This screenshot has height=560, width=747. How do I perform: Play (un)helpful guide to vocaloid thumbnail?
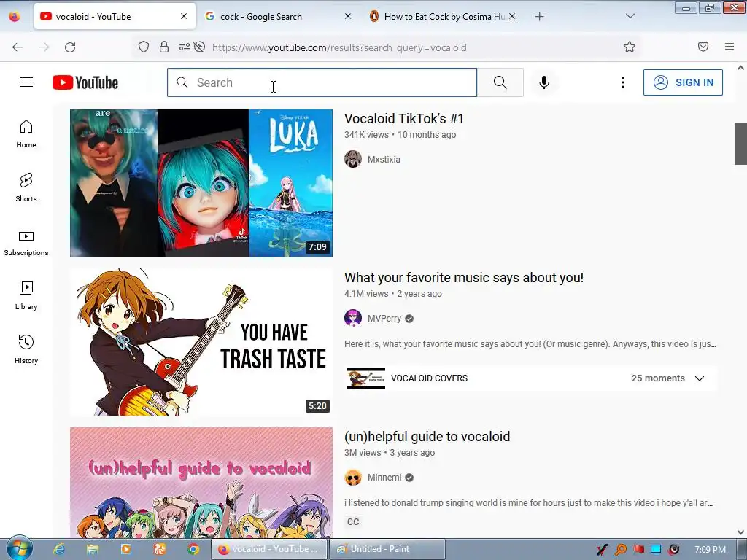tap(201, 483)
